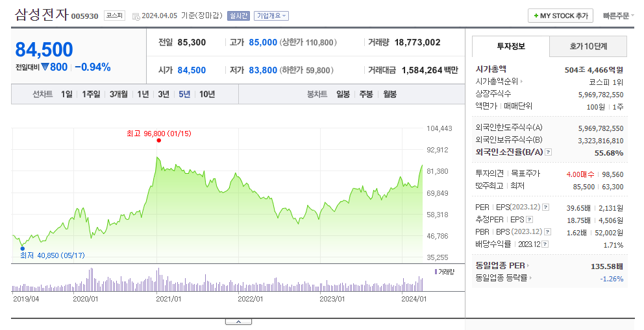Select the 1일 line chart period
644x330 pixels.
click(x=66, y=94)
